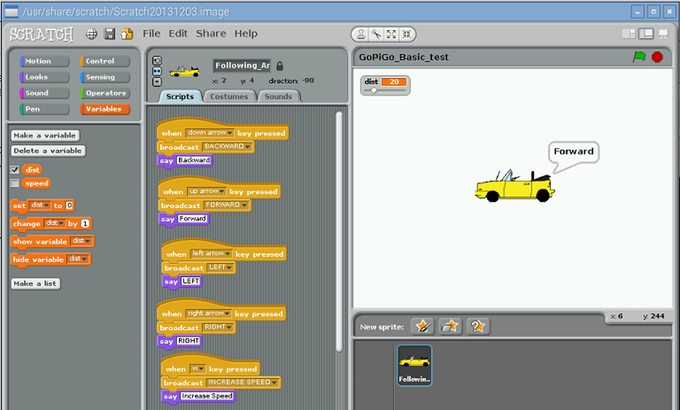Screen dimensions: 680x410
Task: Set rotation style to left-right flip only
Action: coord(157,71)
